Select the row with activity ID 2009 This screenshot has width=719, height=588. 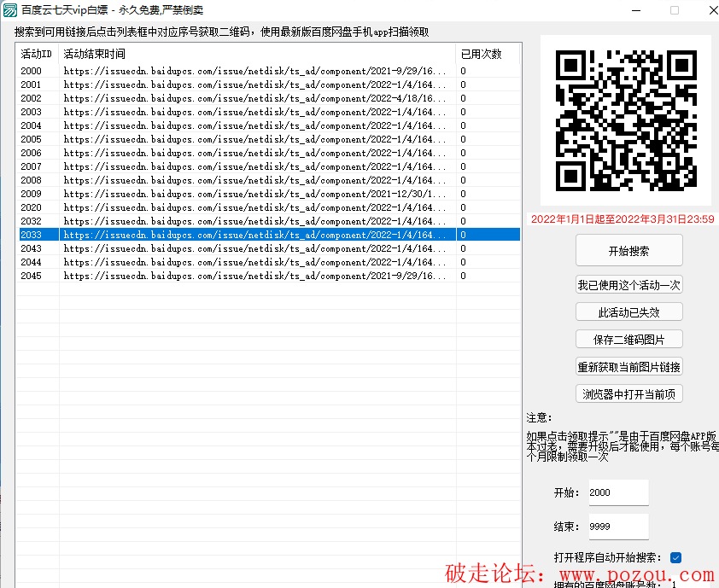268,194
